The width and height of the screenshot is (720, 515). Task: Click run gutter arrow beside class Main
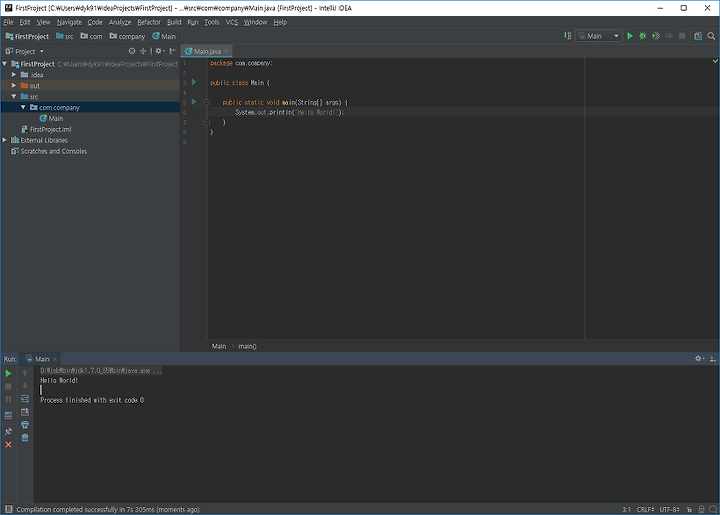coord(194,82)
